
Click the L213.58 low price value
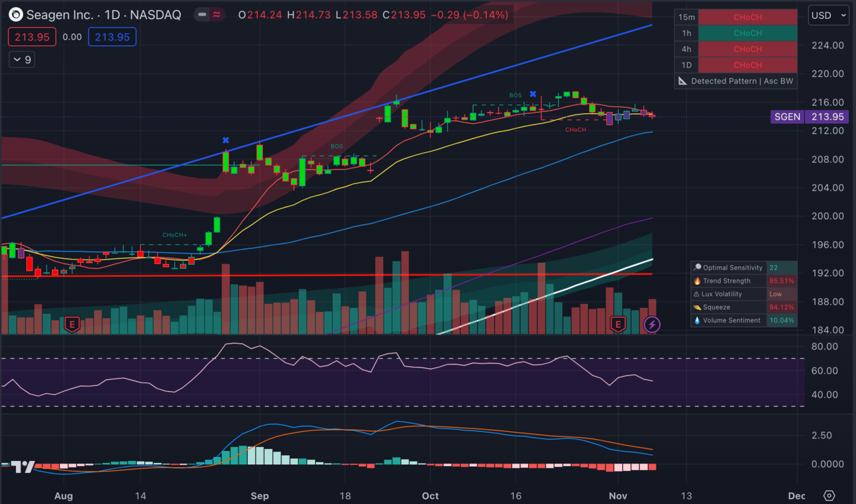[358, 15]
